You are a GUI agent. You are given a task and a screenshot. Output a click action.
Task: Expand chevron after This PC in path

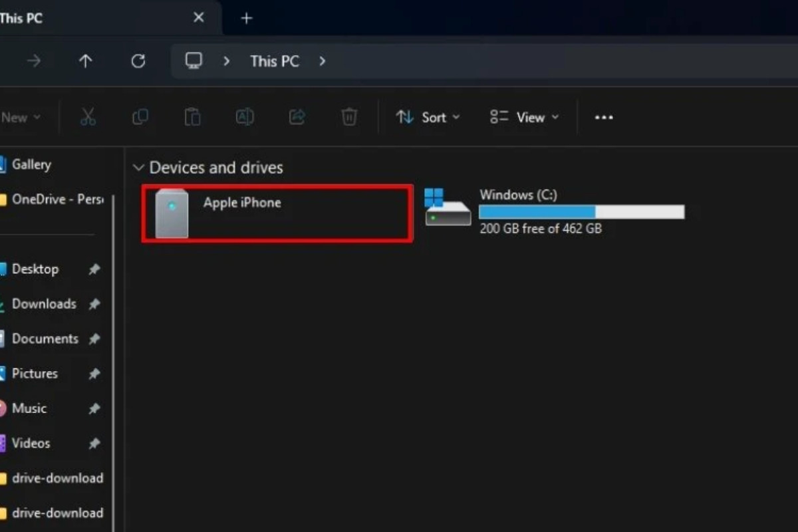click(x=323, y=61)
